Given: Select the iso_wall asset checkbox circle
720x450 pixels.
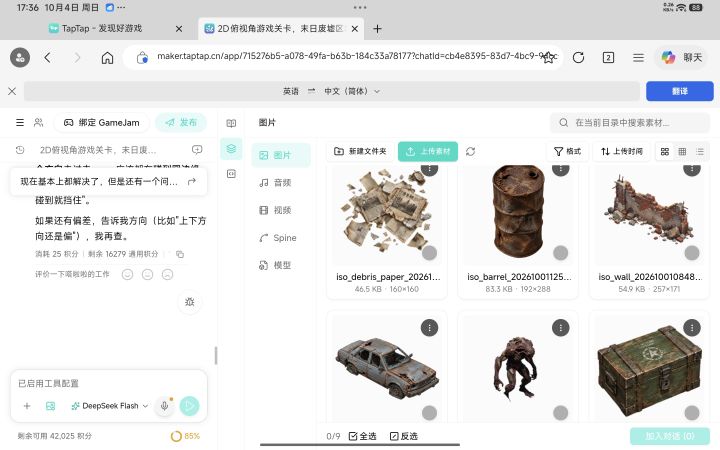Looking at the screenshot, I should click(x=692, y=253).
